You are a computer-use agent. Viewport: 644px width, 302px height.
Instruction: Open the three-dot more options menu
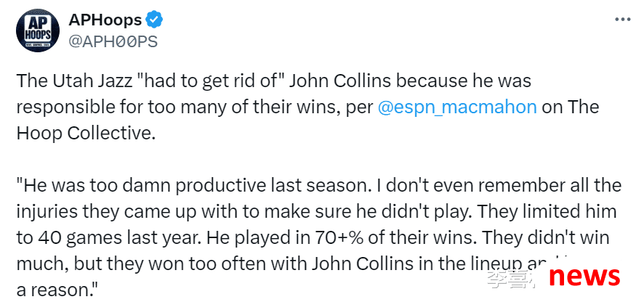623,20
